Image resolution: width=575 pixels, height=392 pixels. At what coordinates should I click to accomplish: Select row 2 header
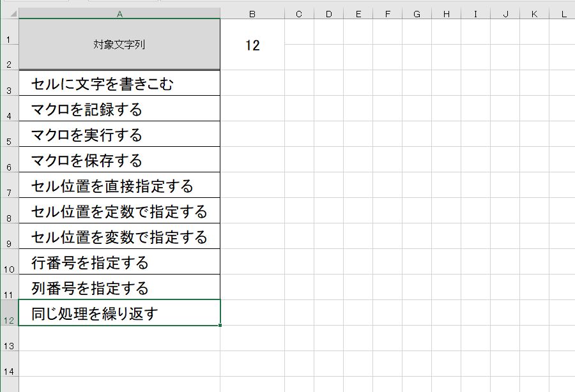point(10,57)
